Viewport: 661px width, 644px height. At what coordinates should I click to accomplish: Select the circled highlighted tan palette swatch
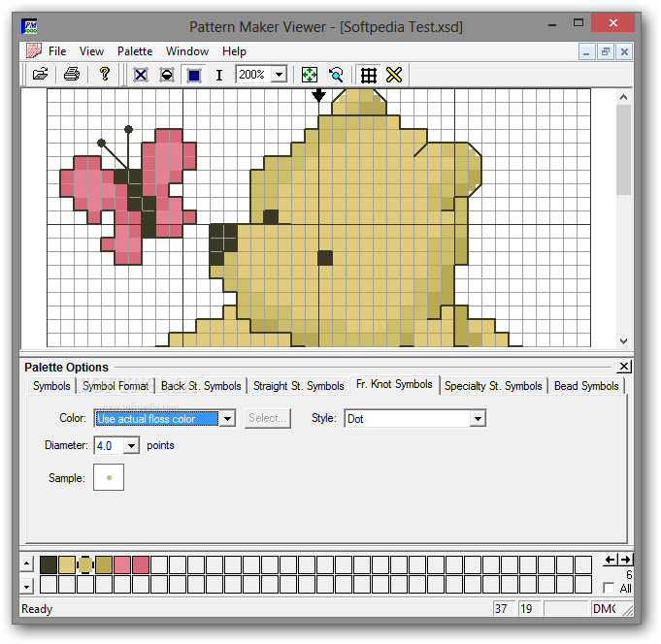85,564
